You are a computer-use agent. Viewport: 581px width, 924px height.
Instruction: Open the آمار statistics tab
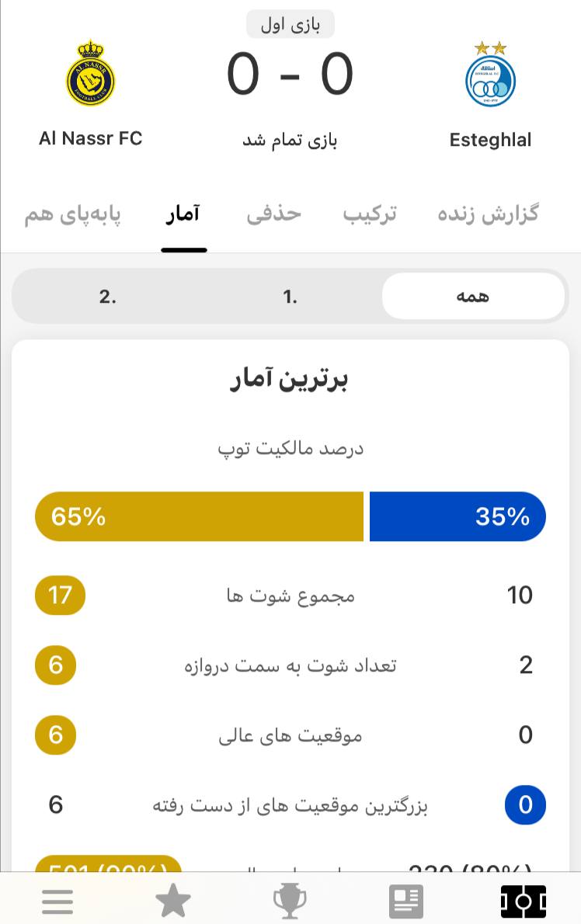pos(183,214)
